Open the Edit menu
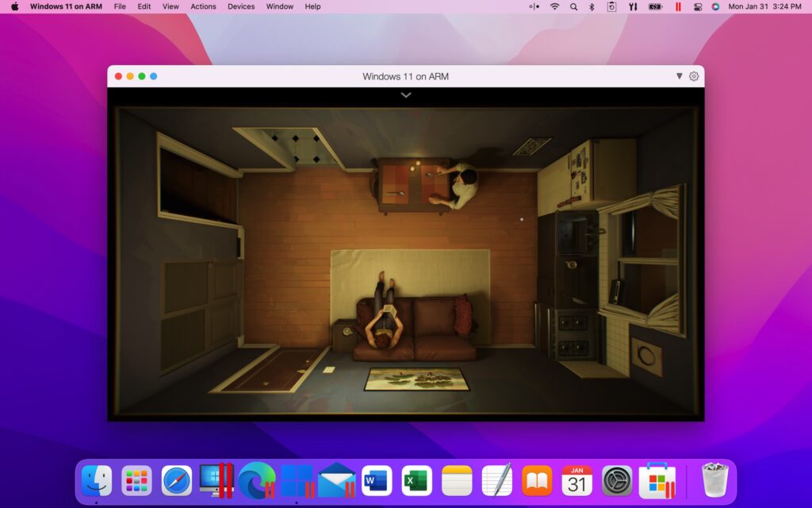 [144, 6]
